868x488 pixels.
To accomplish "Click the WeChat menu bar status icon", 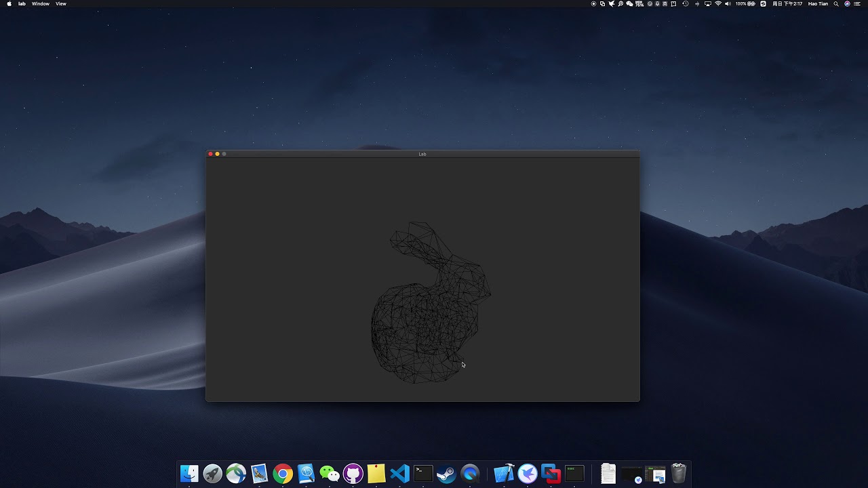I will point(629,3).
